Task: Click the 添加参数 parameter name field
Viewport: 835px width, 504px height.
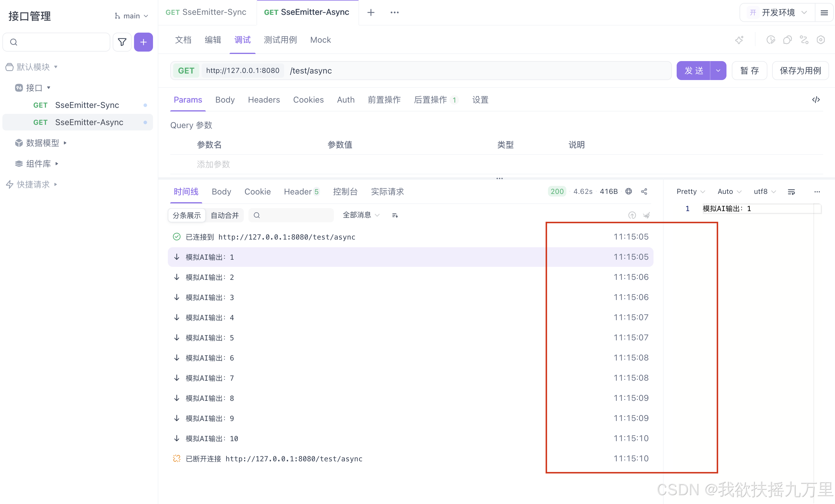Action: tap(213, 164)
